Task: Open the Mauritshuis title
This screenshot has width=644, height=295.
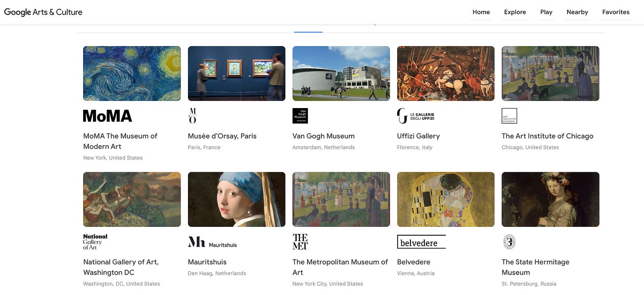Action: click(x=207, y=262)
